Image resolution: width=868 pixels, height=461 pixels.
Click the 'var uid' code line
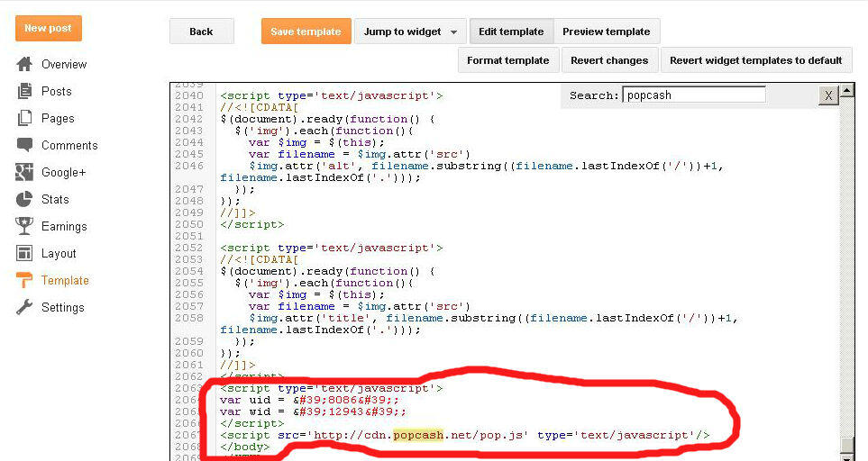(x=309, y=400)
